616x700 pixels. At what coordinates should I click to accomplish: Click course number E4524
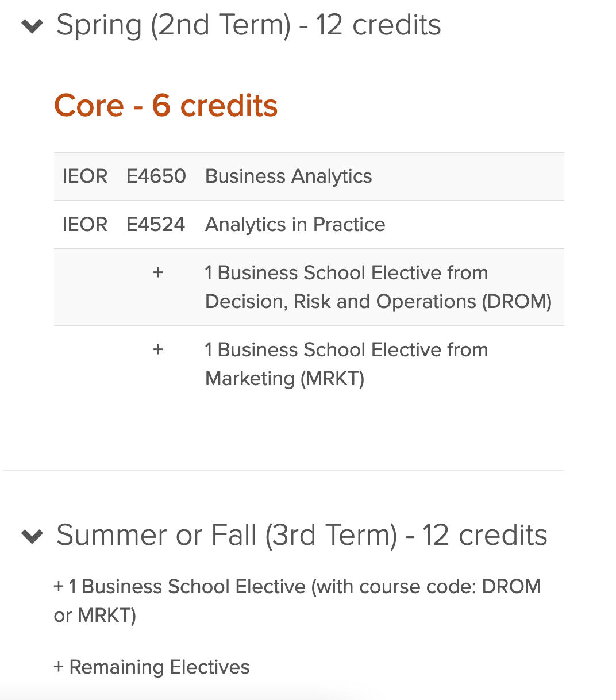pyautogui.click(x=156, y=225)
